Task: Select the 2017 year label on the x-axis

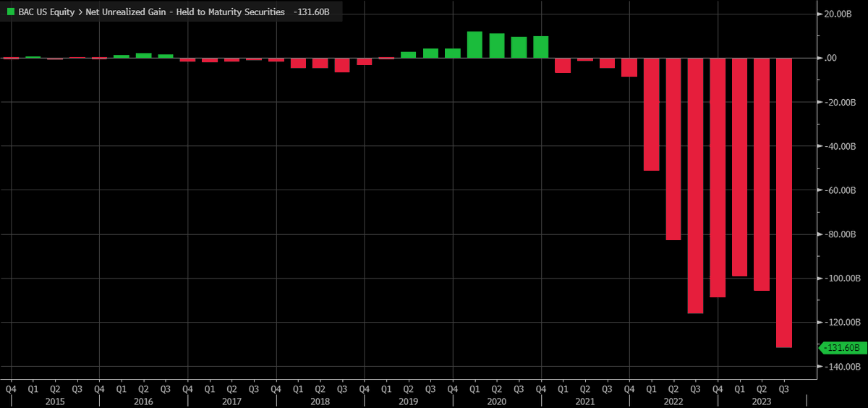Action: pyautogui.click(x=231, y=400)
